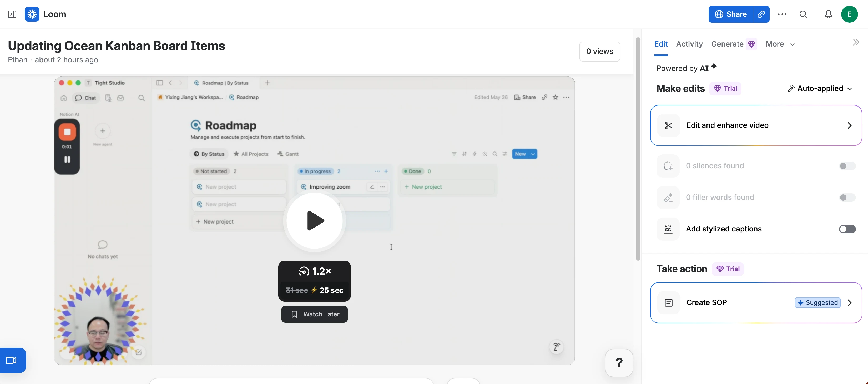The height and width of the screenshot is (384, 868).
Task: Switch to the Generate tab
Action: (x=727, y=44)
